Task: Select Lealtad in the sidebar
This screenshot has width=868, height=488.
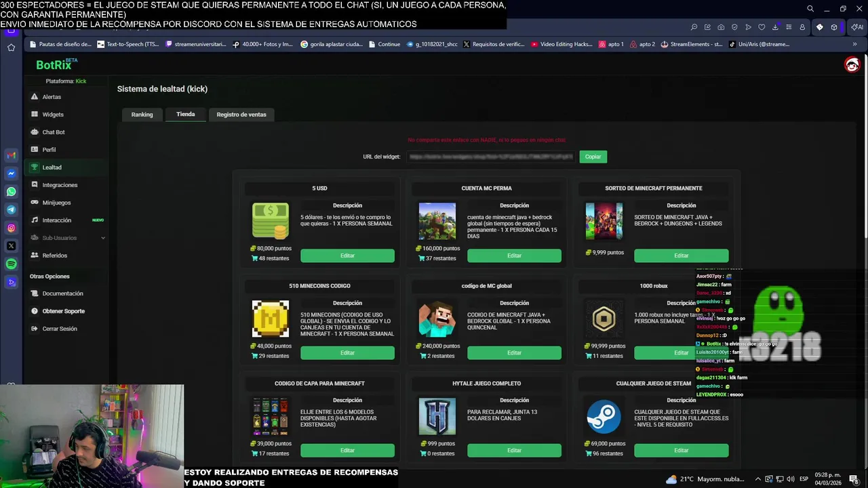Action: [x=52, y=167]
